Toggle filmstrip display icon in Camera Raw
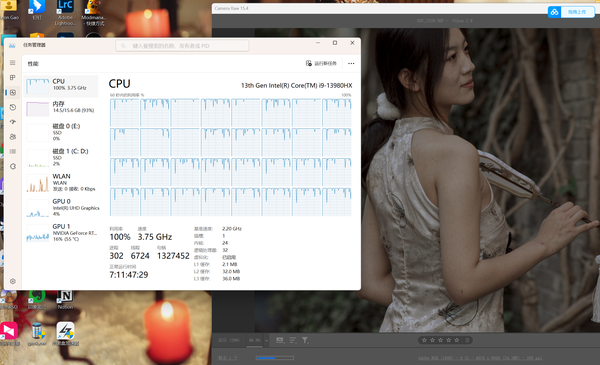This screenshot has width=600, height=365. pos(280,340)
